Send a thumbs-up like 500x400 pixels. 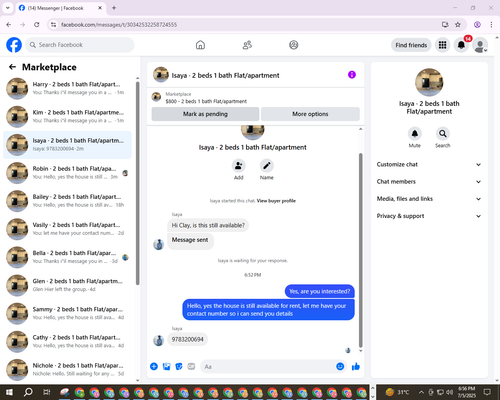356,367
